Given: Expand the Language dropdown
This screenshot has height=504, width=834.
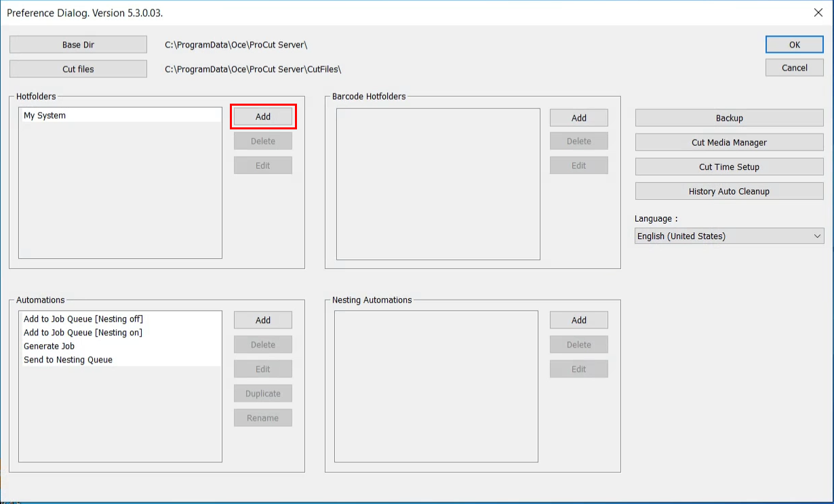Looking at the screenshot, I should [729, 236].
